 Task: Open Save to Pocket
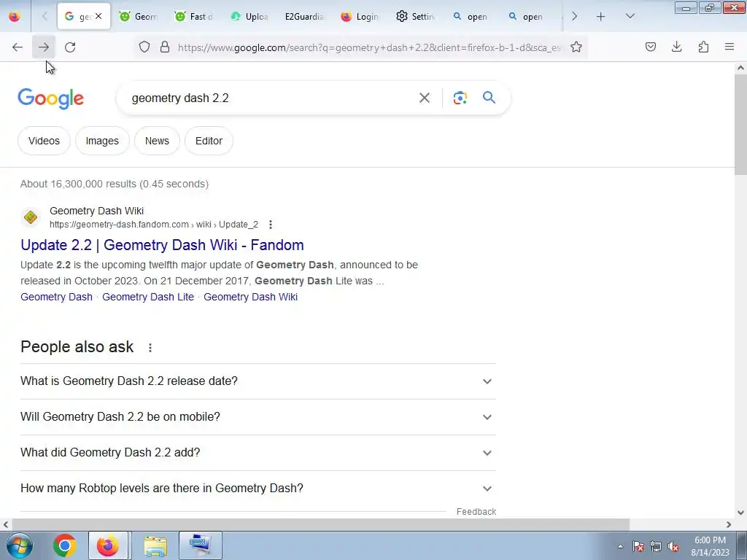(x=651, y=47)
